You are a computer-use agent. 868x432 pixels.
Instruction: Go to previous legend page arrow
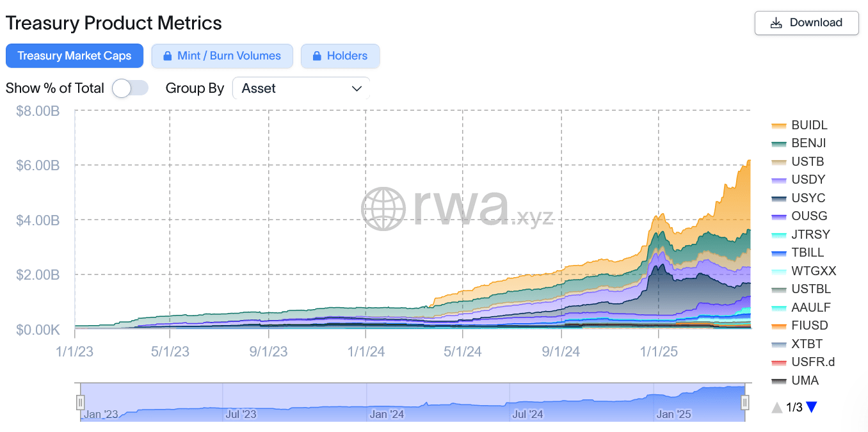776,407
